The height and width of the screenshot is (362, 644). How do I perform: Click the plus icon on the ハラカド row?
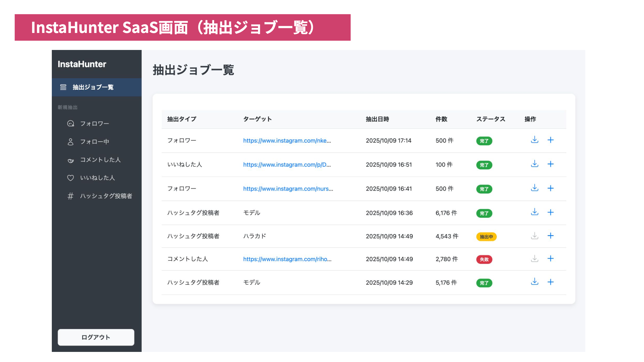[551, 236]
